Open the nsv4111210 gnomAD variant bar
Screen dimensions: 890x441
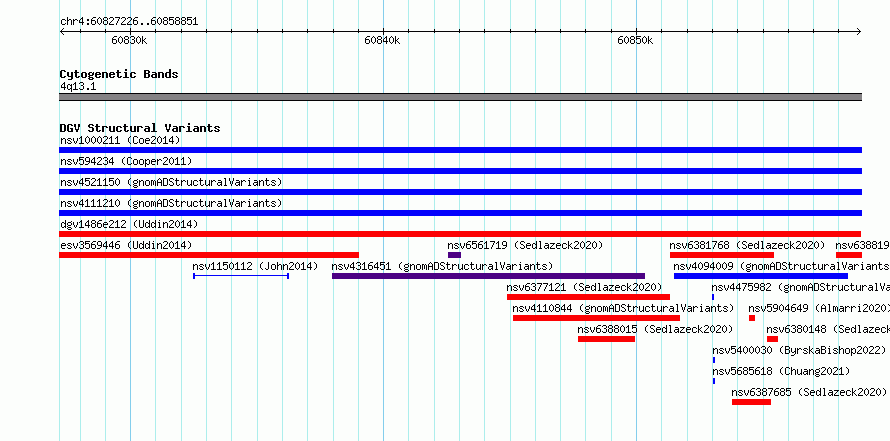point(460,213)
